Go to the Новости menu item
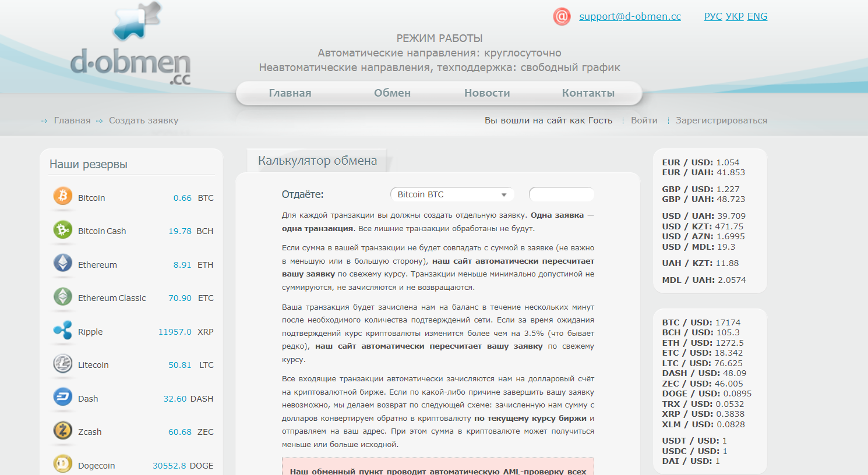Image resolution: width=868 pixels, height=475 pixels. click(487, 93)
